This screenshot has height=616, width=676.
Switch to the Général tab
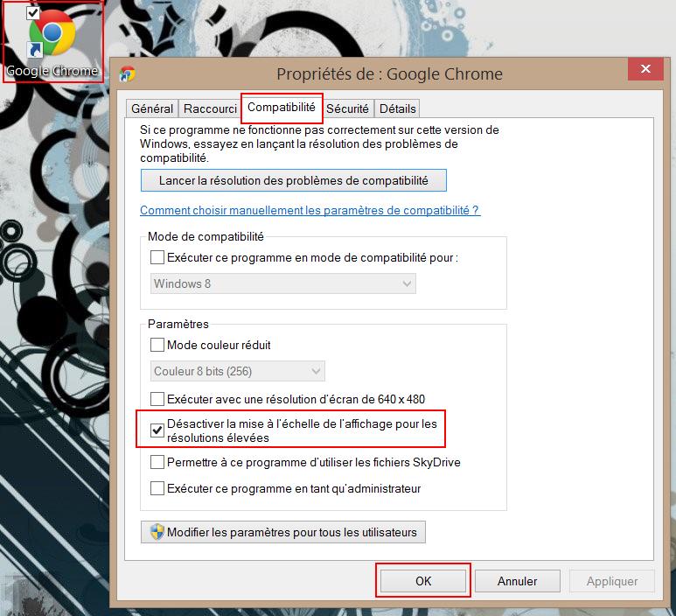click(x=152, y=108)
